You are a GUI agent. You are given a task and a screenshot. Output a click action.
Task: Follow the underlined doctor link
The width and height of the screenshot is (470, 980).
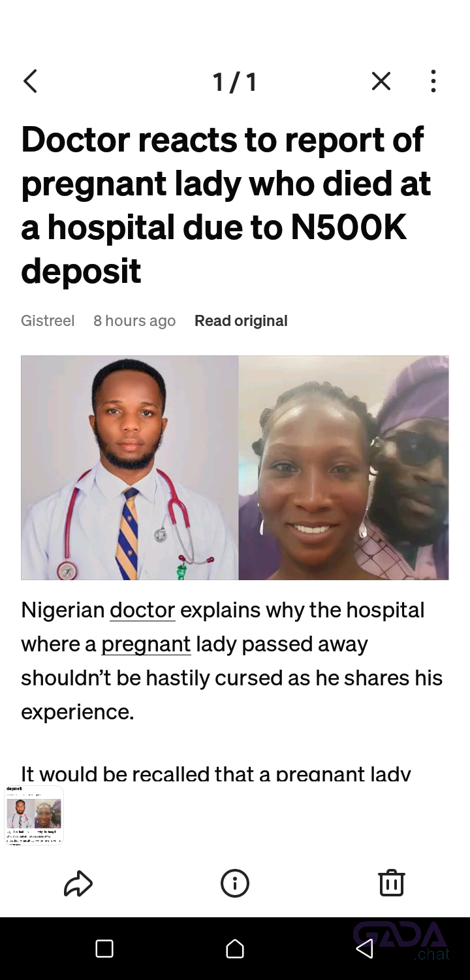[142, 610]
